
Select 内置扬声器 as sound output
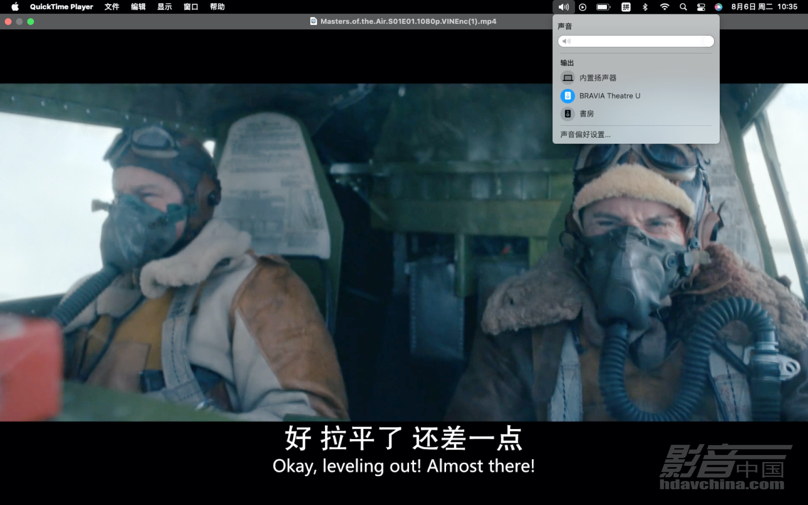(636, 78)
